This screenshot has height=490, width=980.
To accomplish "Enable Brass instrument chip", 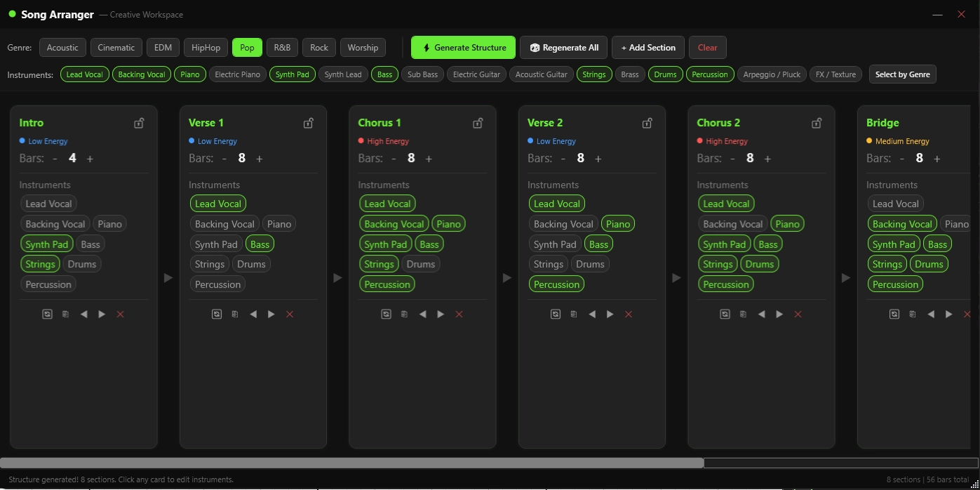I will point(630,74).
